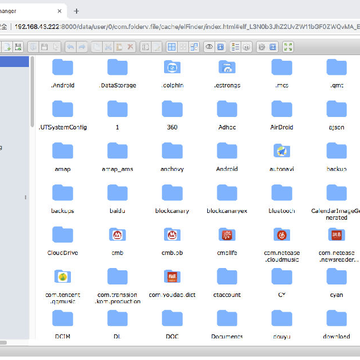This screenshot has width=360, height=360.
Task: Click the cut (scissors) toolbar icon
Action: tap(108, 47)
